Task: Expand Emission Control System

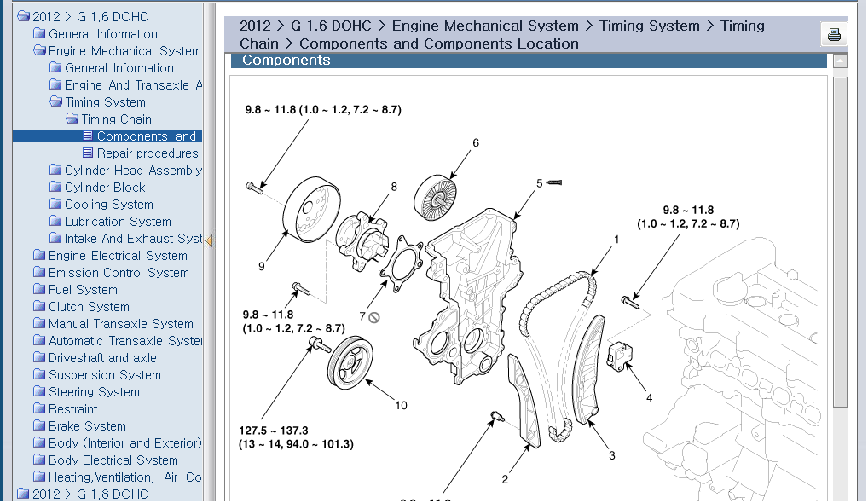Action: [x=119, y=273]
